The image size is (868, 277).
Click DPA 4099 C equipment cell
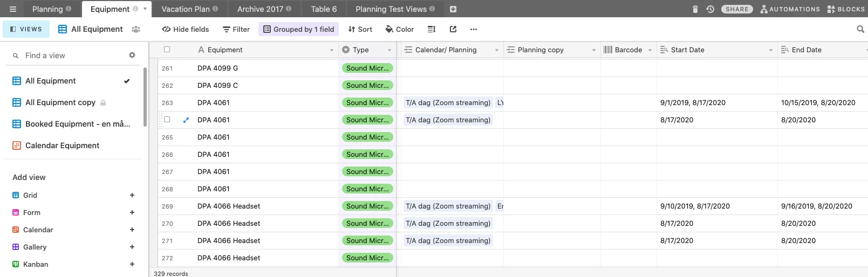pos(217,86)
